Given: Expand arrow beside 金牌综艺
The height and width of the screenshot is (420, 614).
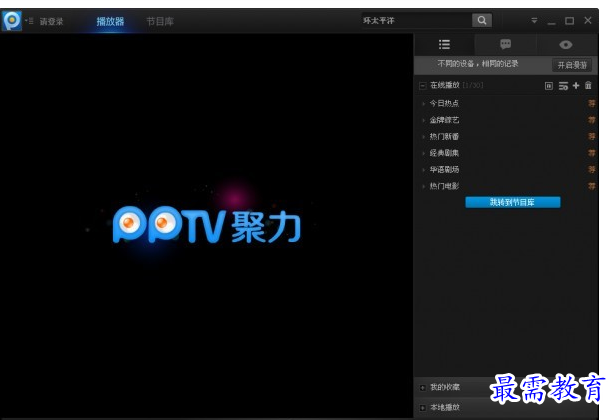Looking at the screenshot, I should click(423, 120).
